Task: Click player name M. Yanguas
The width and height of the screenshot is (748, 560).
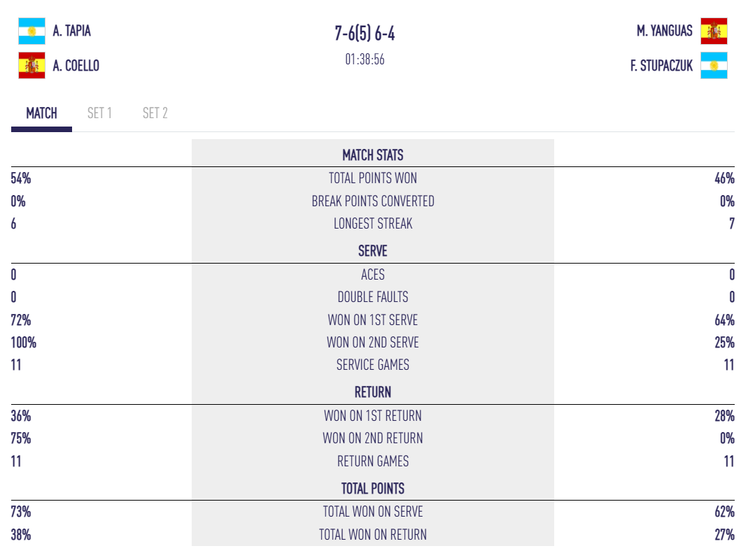Action: point(664,31)
